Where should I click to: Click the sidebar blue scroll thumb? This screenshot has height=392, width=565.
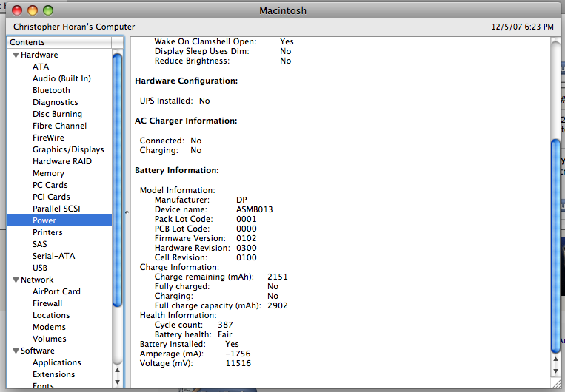(118, 180)
